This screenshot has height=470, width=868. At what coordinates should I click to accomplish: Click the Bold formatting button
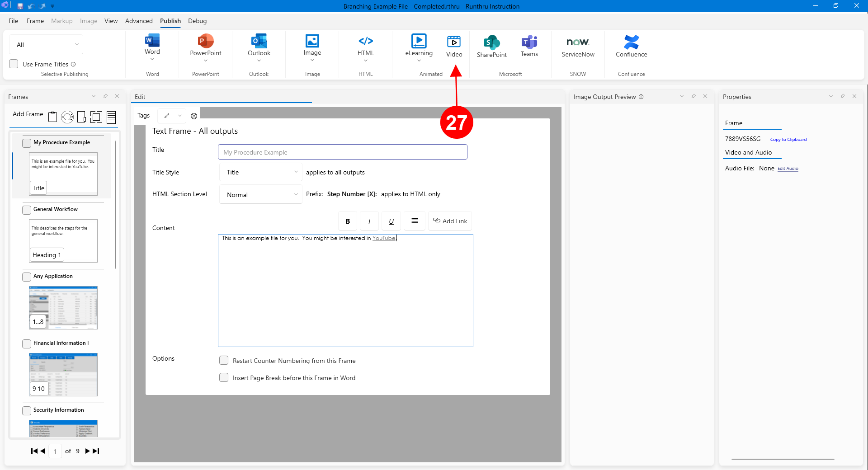(348, 221)
